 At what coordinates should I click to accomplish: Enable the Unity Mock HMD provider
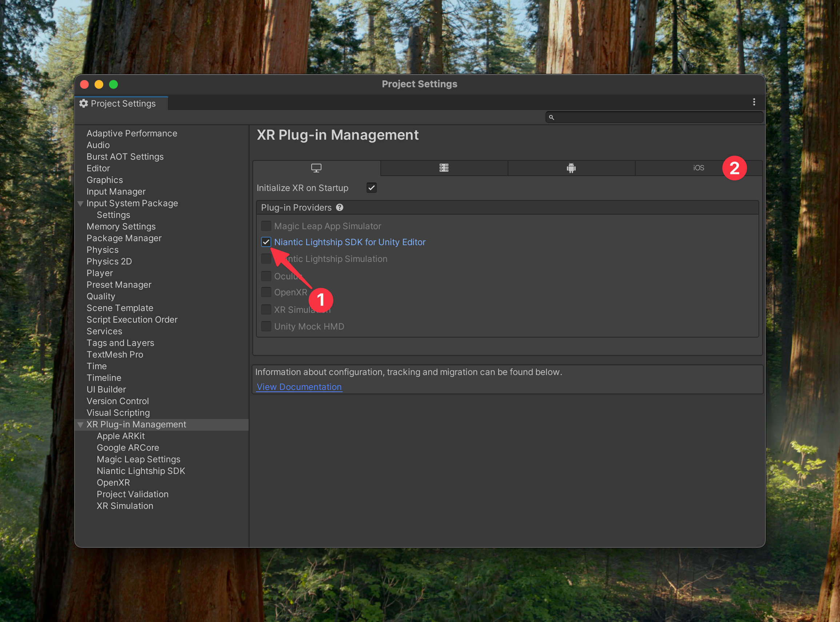pos(266,326)
